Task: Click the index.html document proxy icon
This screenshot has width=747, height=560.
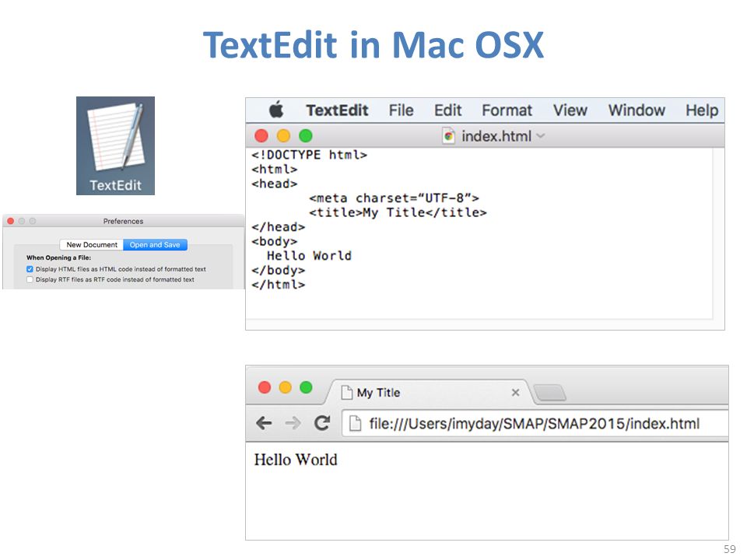Action: click(448, 136)
